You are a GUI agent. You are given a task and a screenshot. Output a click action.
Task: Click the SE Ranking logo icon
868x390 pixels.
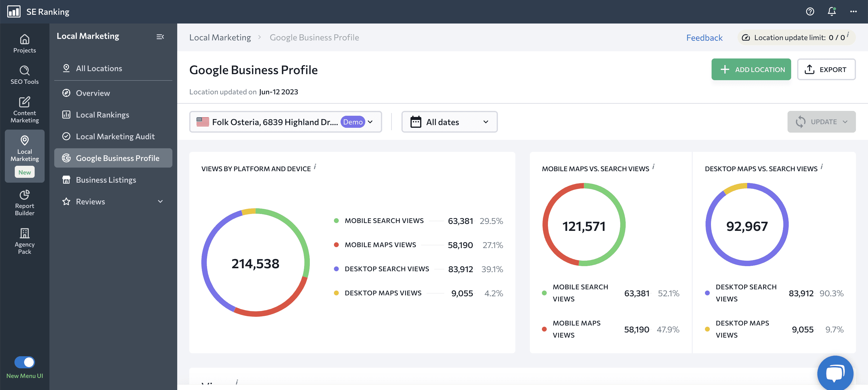(x=14, y=11)
